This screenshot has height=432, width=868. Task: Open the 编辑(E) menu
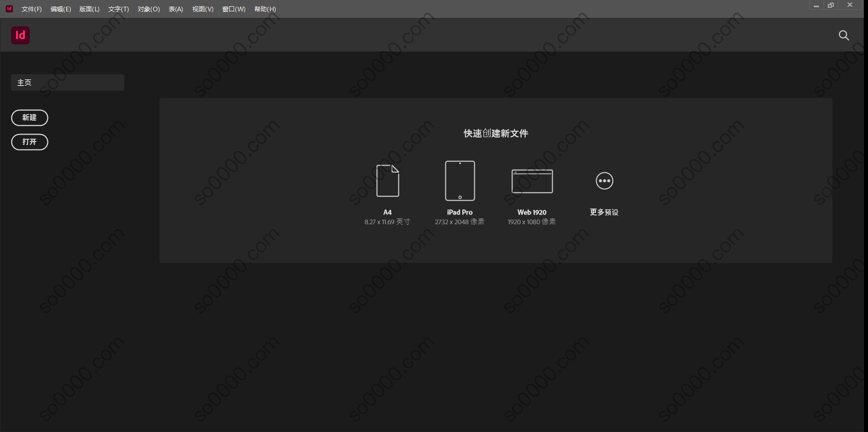coord(61,9)
